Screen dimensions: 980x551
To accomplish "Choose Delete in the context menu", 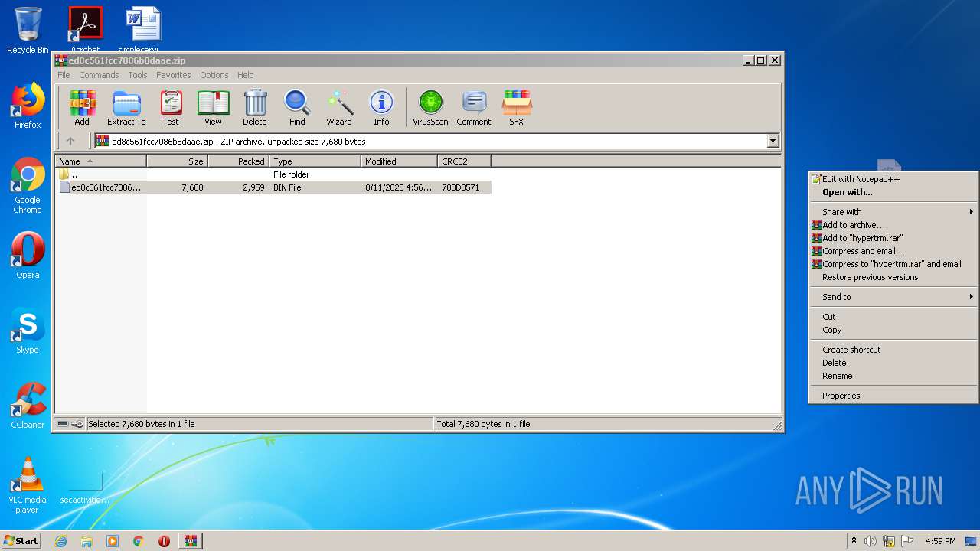I will [893, 363].
